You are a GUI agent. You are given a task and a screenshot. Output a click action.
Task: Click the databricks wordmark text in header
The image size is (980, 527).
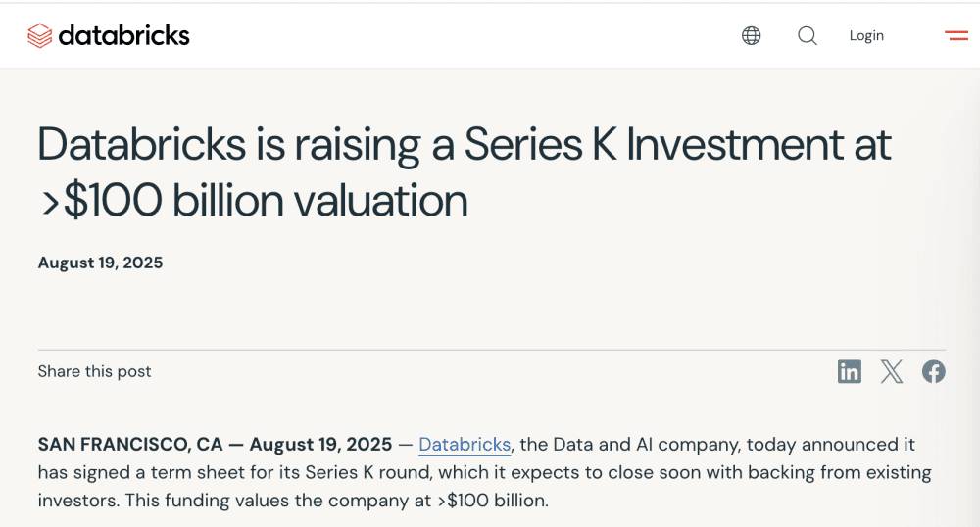(x=123, y=36)
